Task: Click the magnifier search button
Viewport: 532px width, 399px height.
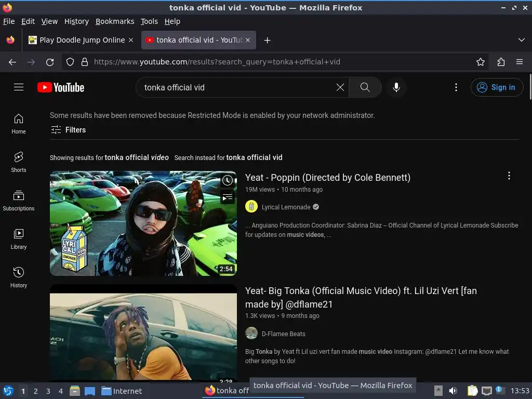Action: 365,87
